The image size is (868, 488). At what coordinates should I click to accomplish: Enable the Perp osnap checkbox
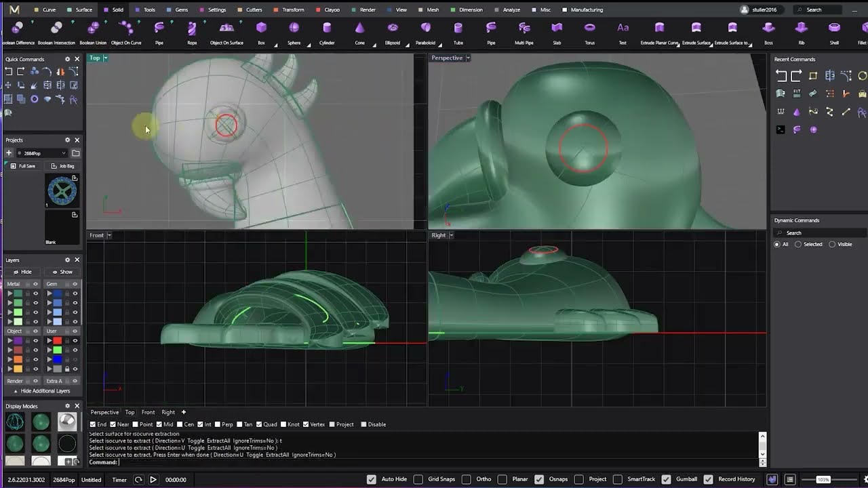[218, 424]
